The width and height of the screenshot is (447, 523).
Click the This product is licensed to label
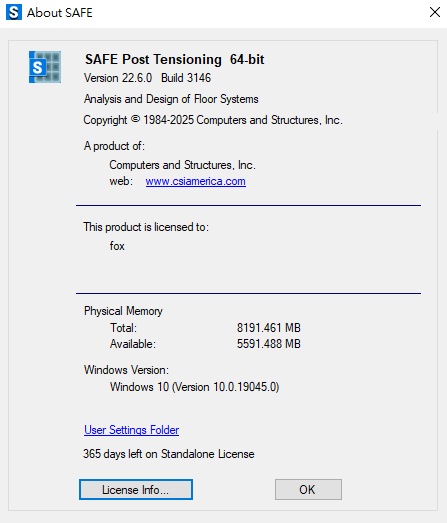pyautogui.click(x=146, y=227)
